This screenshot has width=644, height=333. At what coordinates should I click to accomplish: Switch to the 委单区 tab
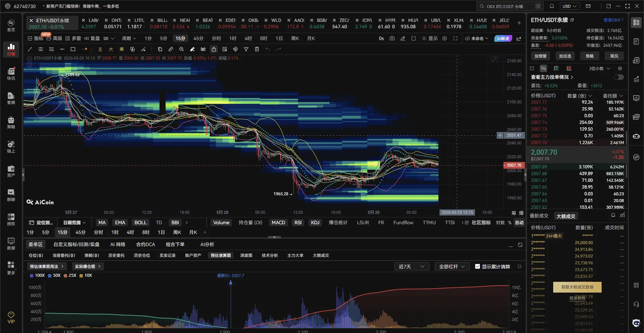(36, 244)
